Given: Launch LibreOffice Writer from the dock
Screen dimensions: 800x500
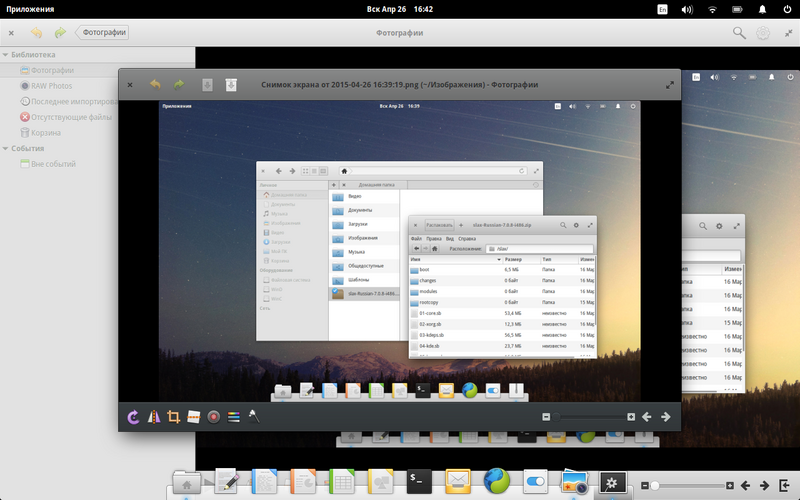Looking at the screenshot, I should click(x=264, y=482).
